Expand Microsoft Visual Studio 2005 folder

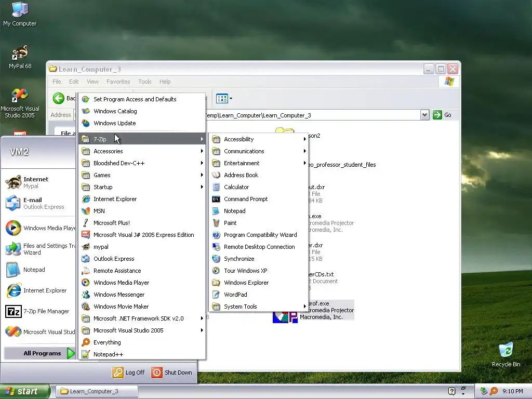pos(142,330)
